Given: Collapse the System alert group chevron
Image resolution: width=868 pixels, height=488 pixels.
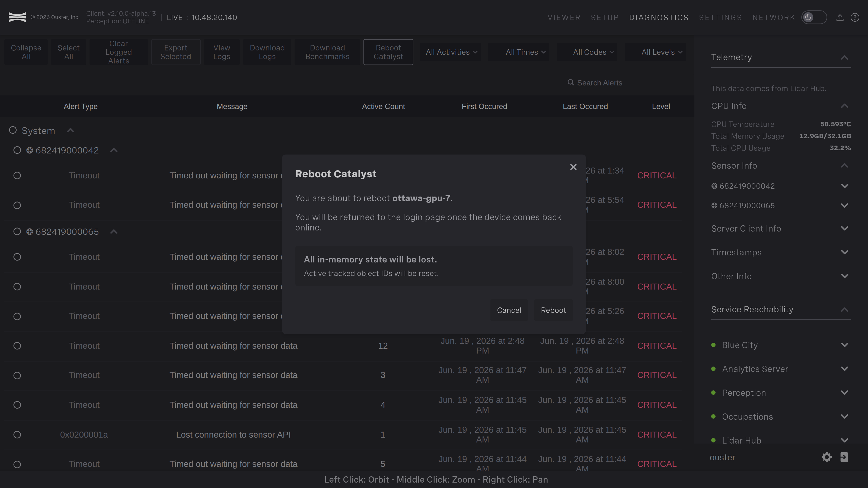Looking at the screenshot, I should point(71,131).
